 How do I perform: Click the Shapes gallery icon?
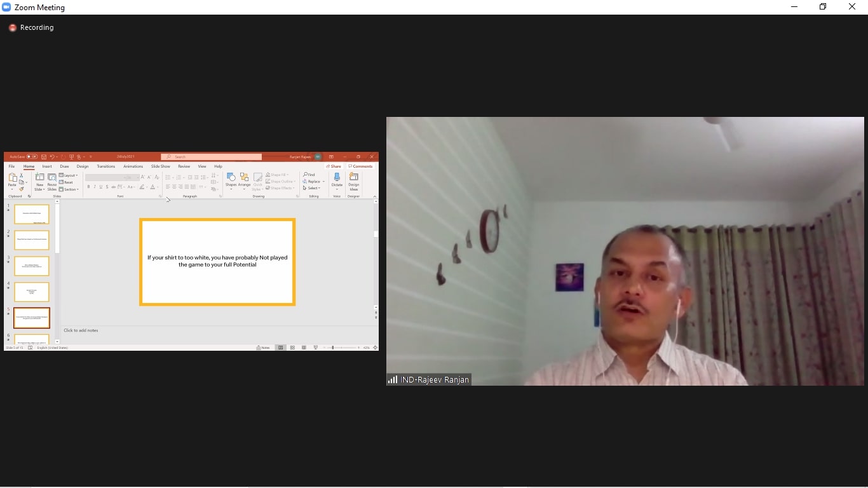231,178
